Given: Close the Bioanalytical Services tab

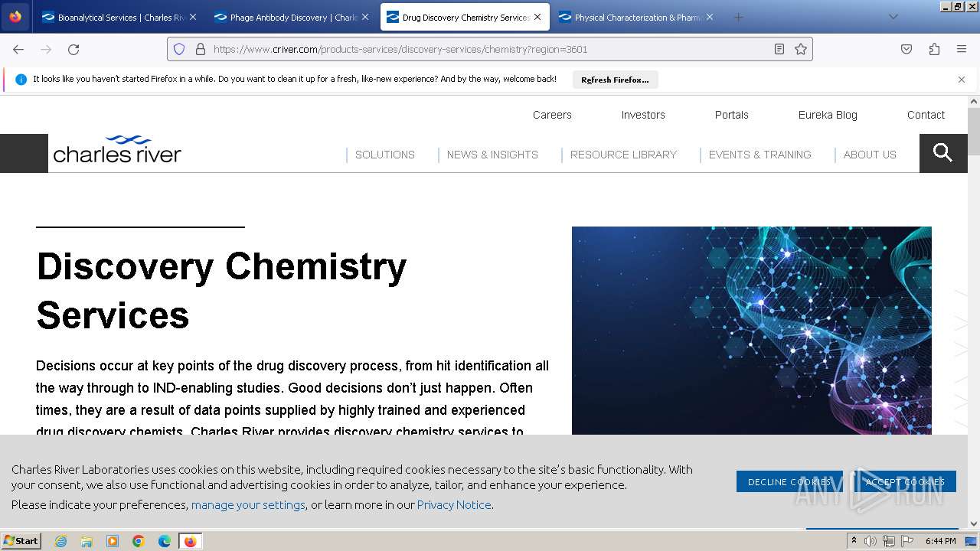Looking at the screenshot, I should point(192,17).
